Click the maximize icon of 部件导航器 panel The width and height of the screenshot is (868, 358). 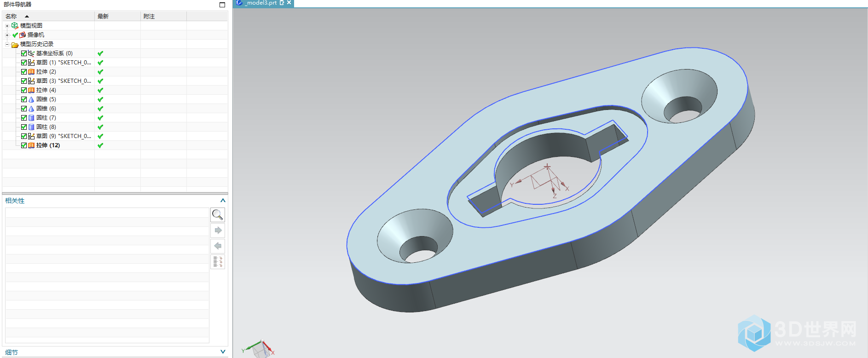(222, 5)
